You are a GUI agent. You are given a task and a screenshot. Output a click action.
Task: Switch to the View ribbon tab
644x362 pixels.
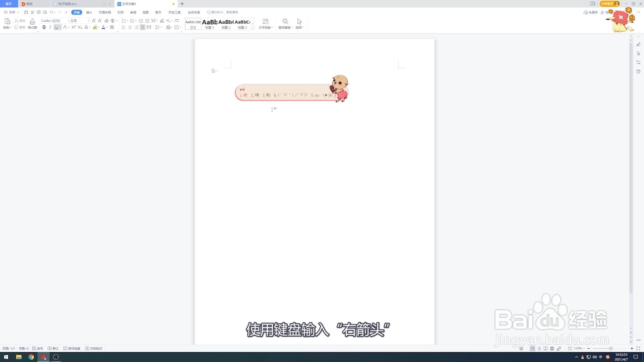(x=146, y=12)
